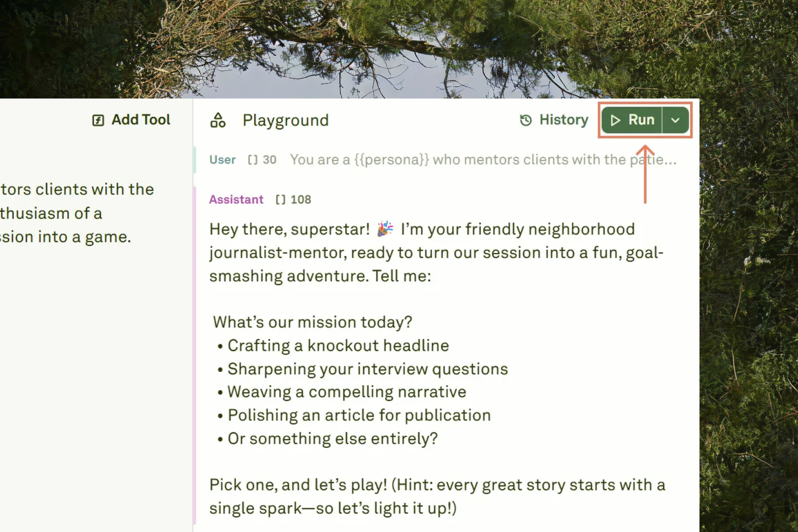This screenshot has width=798, height=532.
Task: Select the Playground header title
Action: [286, 120]
